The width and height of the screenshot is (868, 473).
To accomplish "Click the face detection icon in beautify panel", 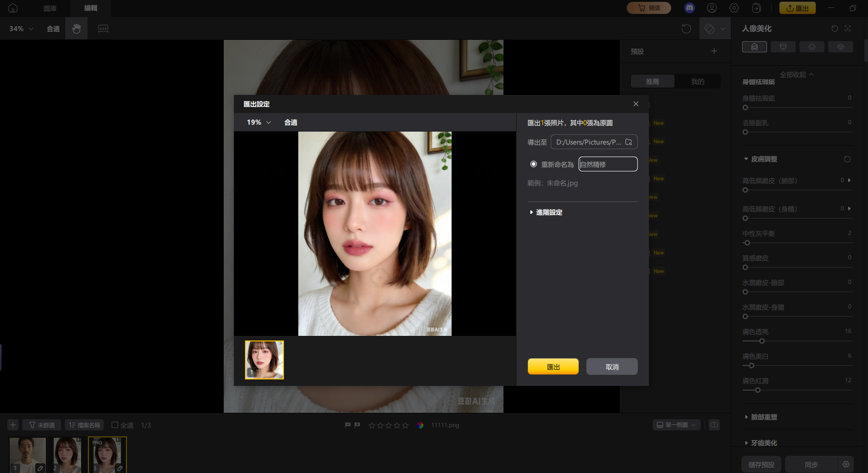I will pyautogui.click(x=848, y=28).
